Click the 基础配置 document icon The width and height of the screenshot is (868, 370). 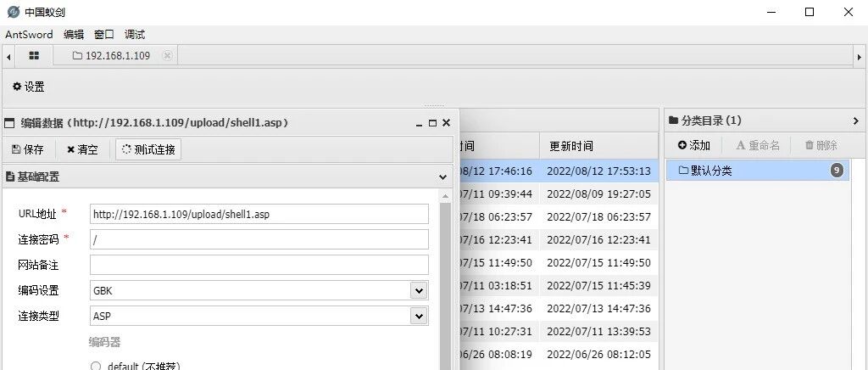9,177
